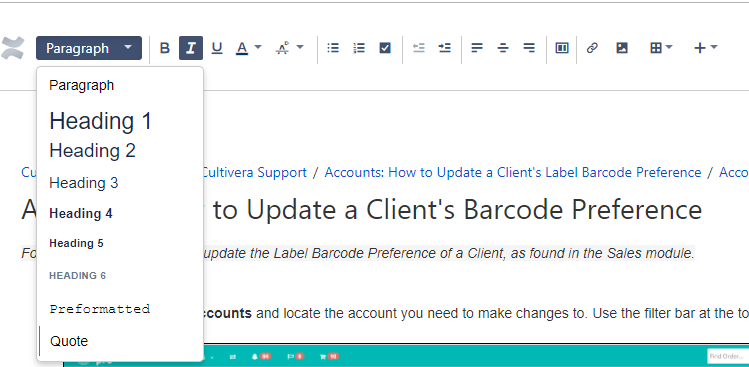Insert a task list checkbox
Screen dimensions: 749x367
pyautogui.click(x=385, y=48)
